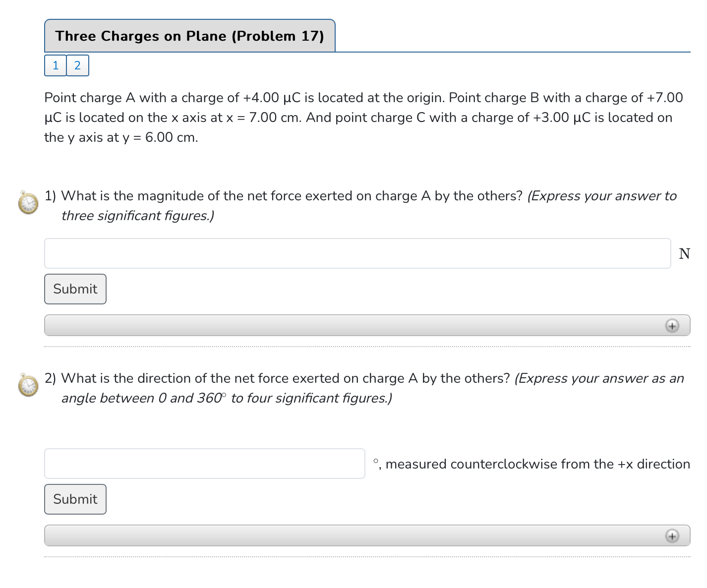Open the clock icon next to the direction question
Image resolution: width=707 pixels, height=588 pixels.
pos(27,386)
